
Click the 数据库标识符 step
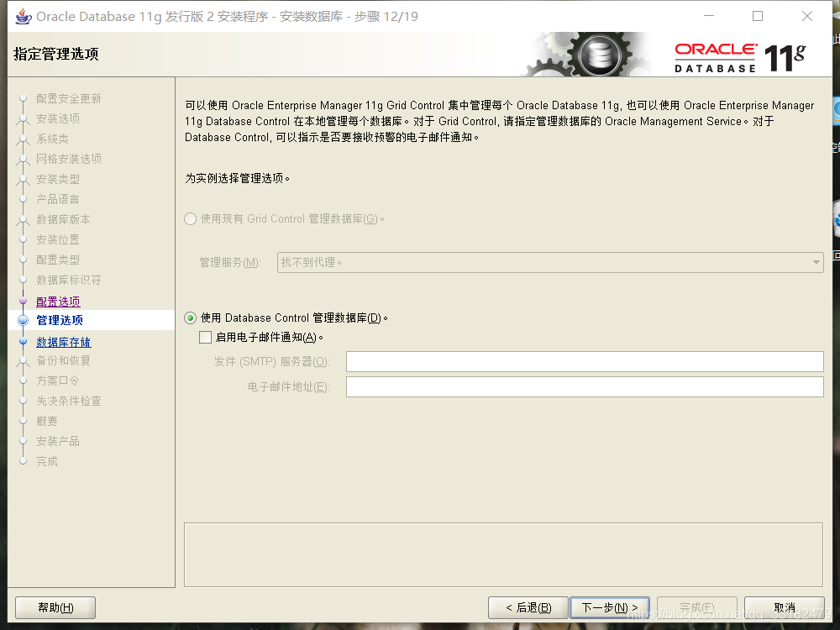click(x=69, y=281)
